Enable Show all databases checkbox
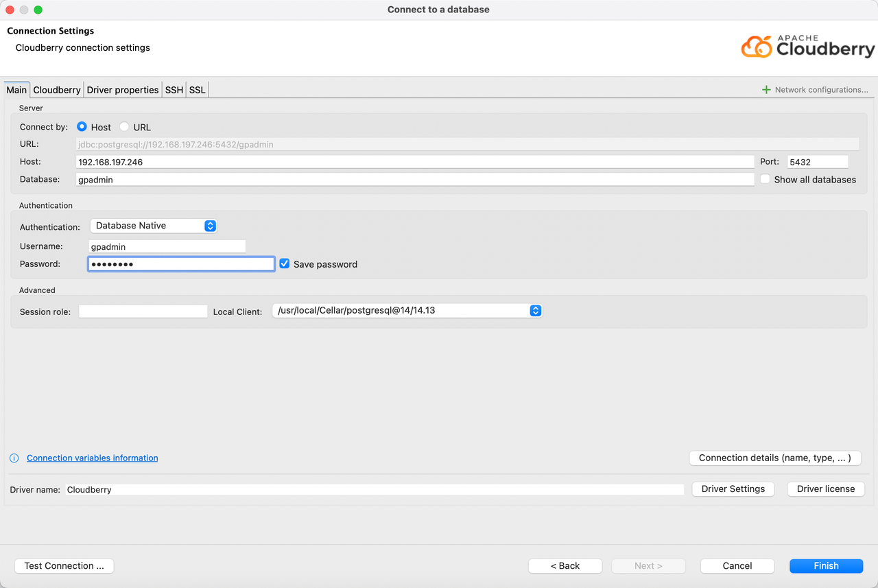Image resolution: width=878 pixels, height=588 pixels. point(766,179)
